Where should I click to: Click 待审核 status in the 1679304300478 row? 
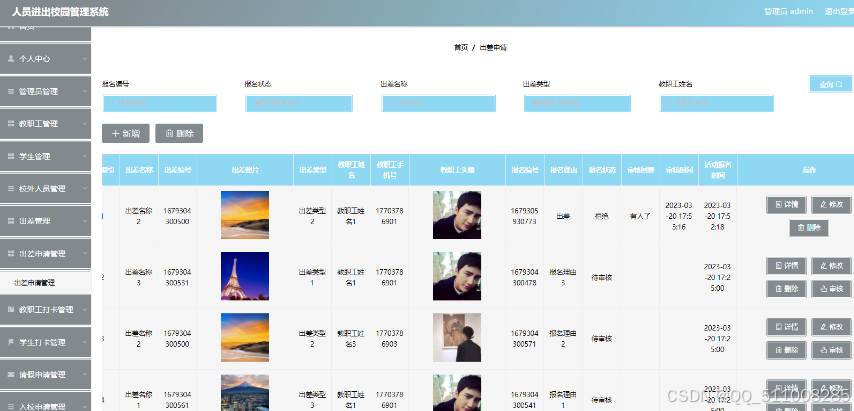click(602, 278)
